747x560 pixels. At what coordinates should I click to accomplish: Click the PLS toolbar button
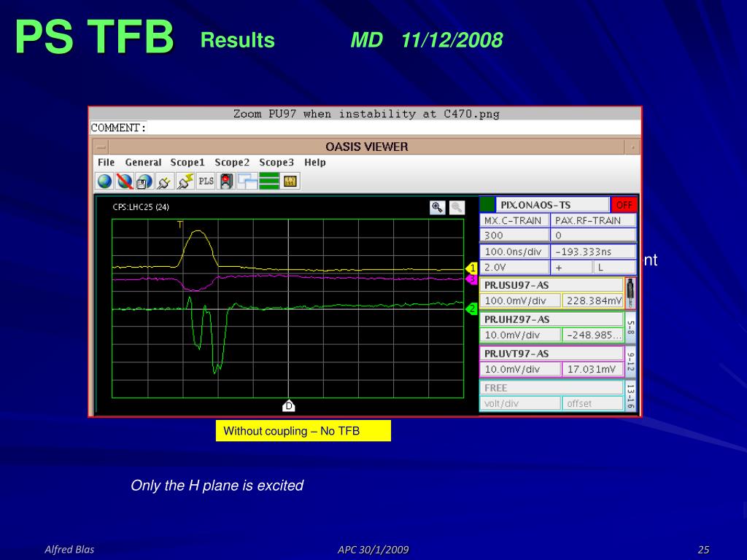tap(206, 182)
